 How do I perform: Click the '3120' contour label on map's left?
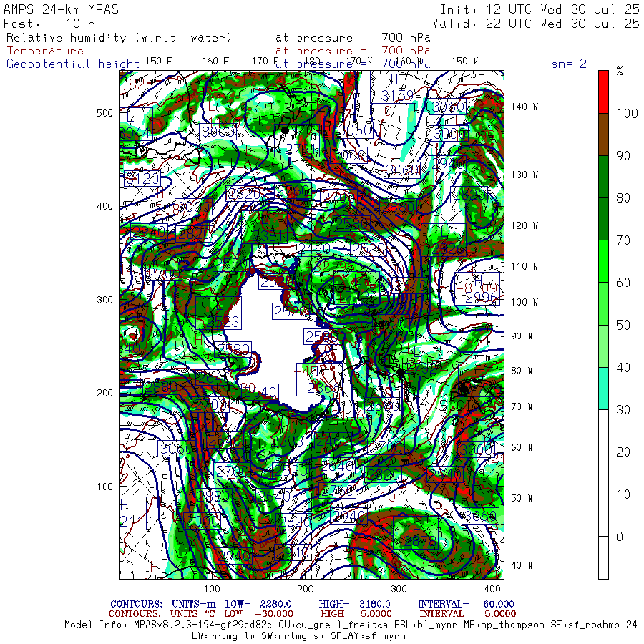[142, 179]
